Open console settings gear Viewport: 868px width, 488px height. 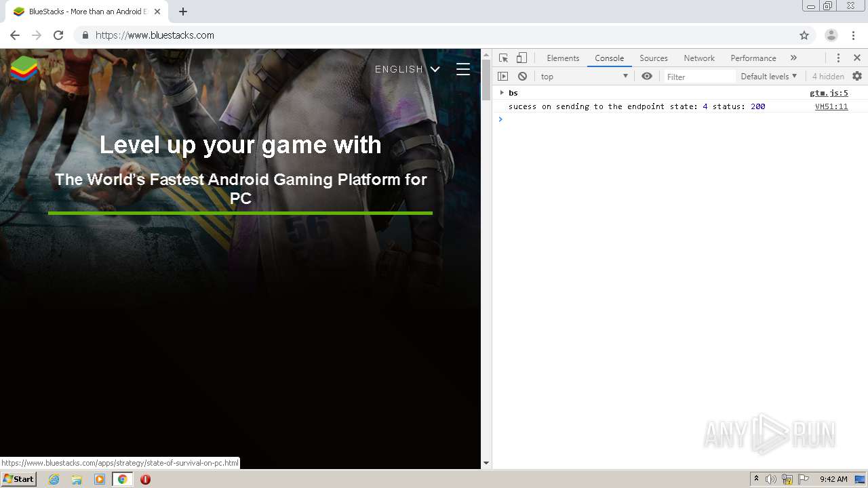(857, 77)
